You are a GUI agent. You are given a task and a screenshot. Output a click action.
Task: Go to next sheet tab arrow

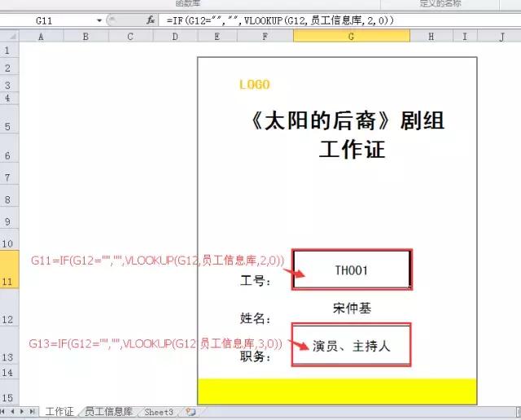click(x=22, y=412)
